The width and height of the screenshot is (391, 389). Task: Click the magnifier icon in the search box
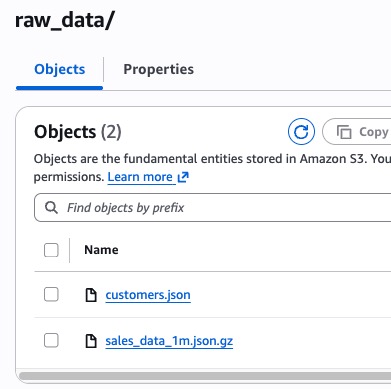[51, 208]
